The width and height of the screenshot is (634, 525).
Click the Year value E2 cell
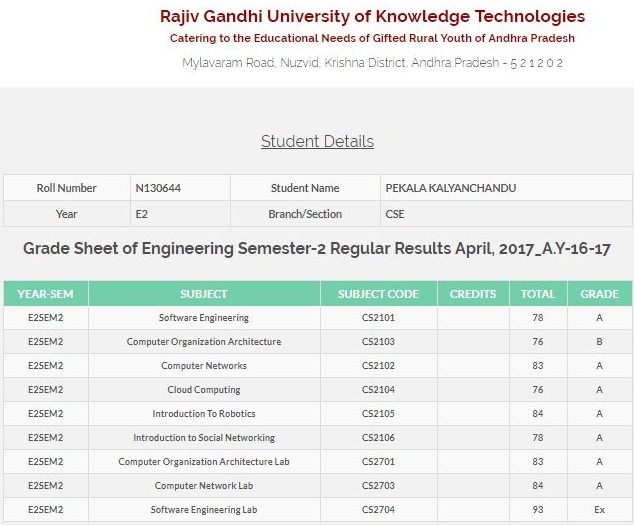(x=180, y=214)
